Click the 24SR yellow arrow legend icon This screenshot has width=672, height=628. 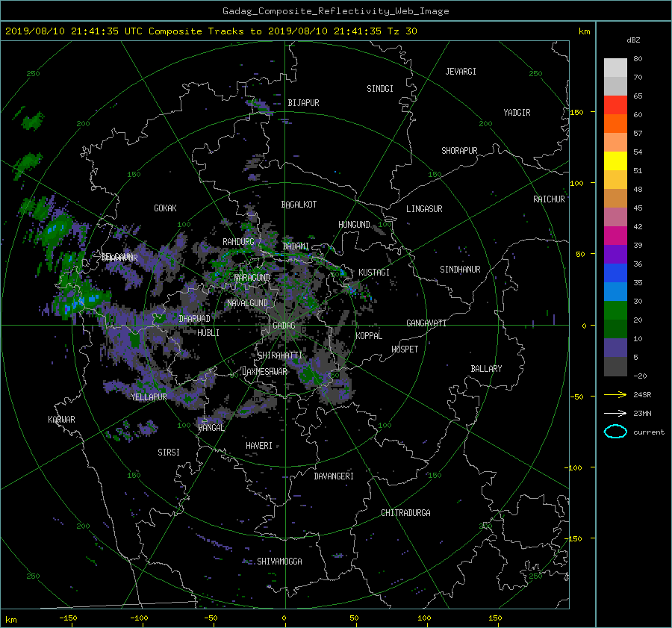[x=615, y=394]
